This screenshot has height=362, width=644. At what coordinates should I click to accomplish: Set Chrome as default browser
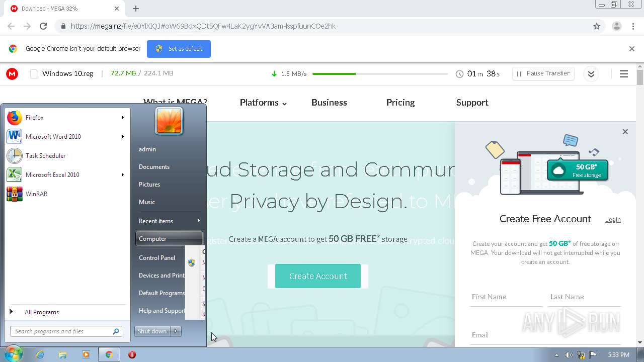[x=179, y=49]
